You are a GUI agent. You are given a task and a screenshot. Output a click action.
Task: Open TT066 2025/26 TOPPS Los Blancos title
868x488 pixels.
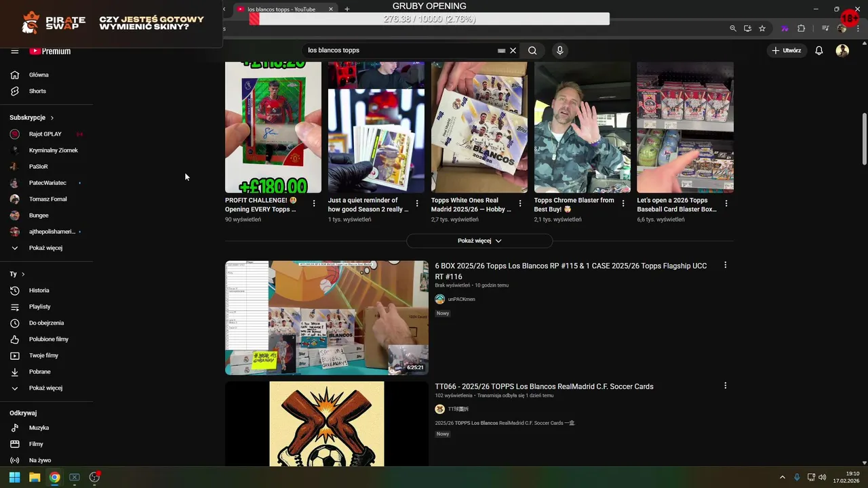544,386
